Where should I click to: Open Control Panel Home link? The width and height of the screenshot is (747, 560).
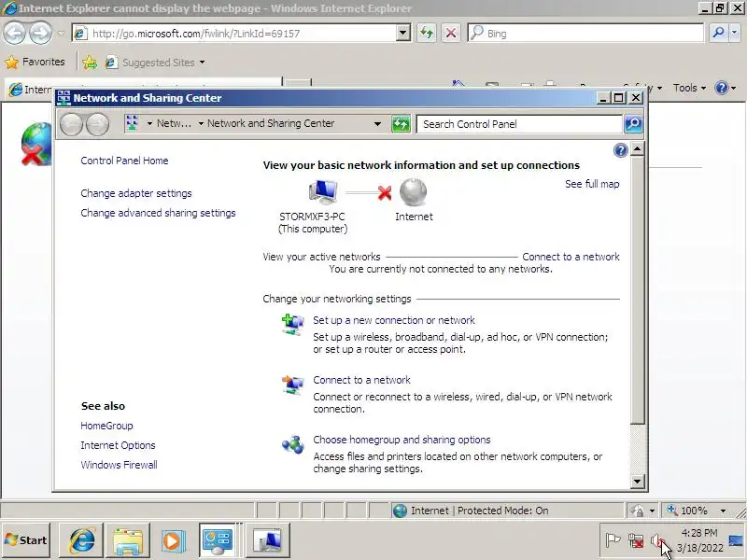coord(124,161)
